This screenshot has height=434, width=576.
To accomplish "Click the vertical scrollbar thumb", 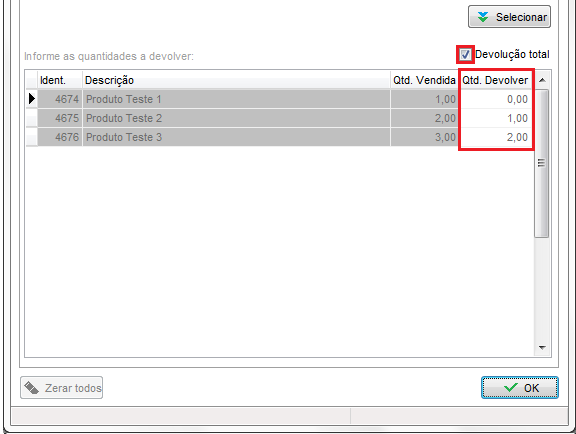I will 542,164.
